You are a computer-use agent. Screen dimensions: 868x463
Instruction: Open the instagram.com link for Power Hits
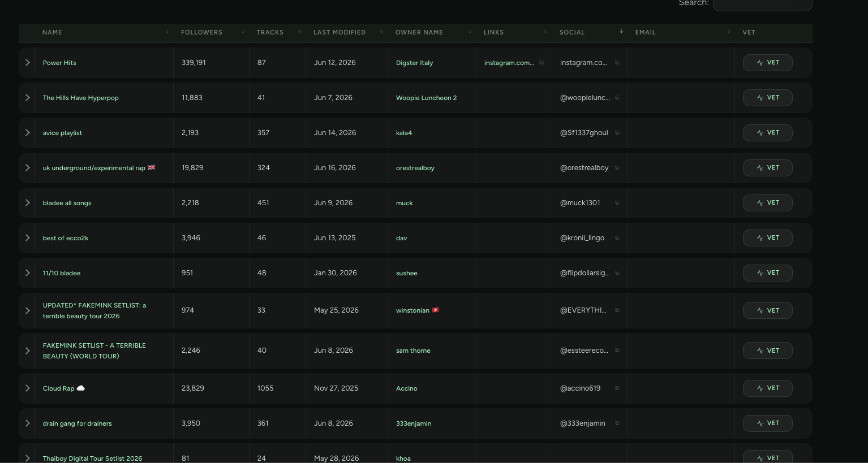pos(509,63)
